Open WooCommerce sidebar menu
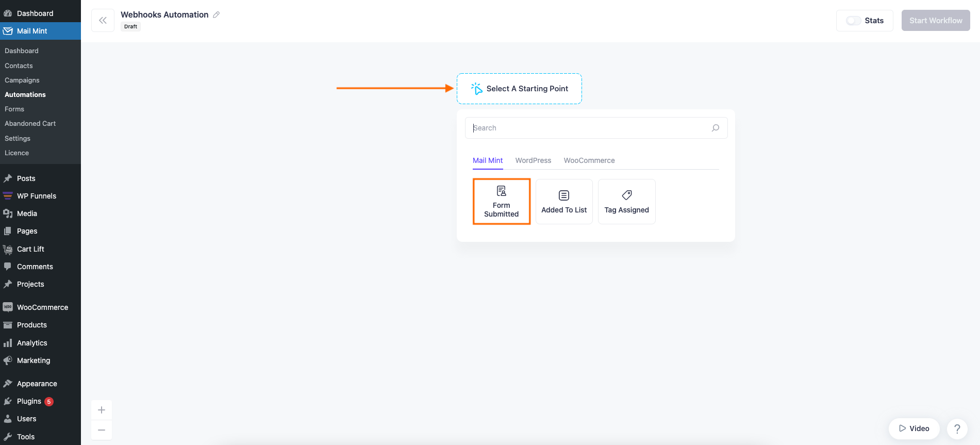This screenshot has width=980, height=445. (x=40, y=307)
